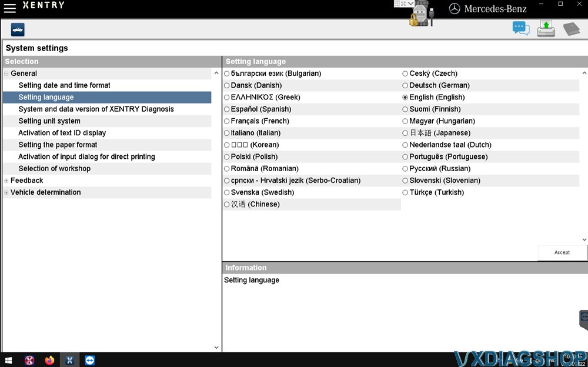
Task: Click the vehicle car icon in toolbar
Action: pyautogui.click(x=18, y=29)
